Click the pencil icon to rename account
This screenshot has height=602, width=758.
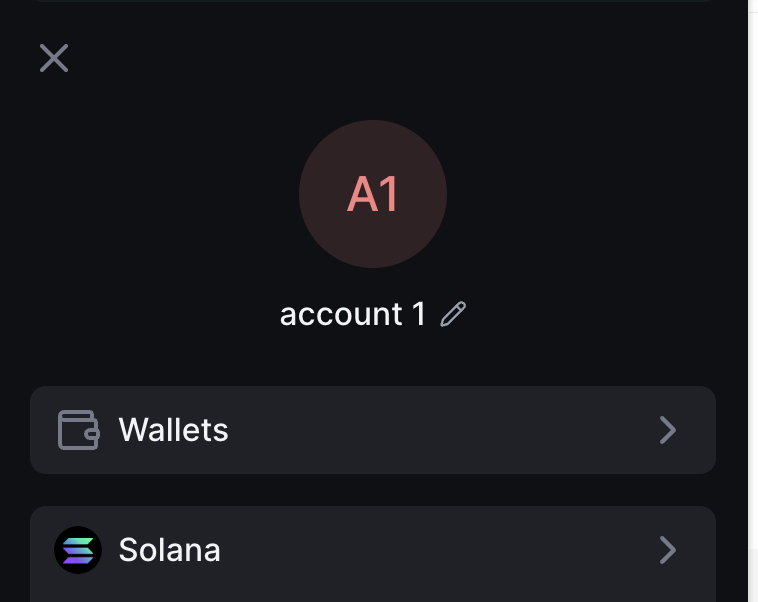click(x=453, y=314)
